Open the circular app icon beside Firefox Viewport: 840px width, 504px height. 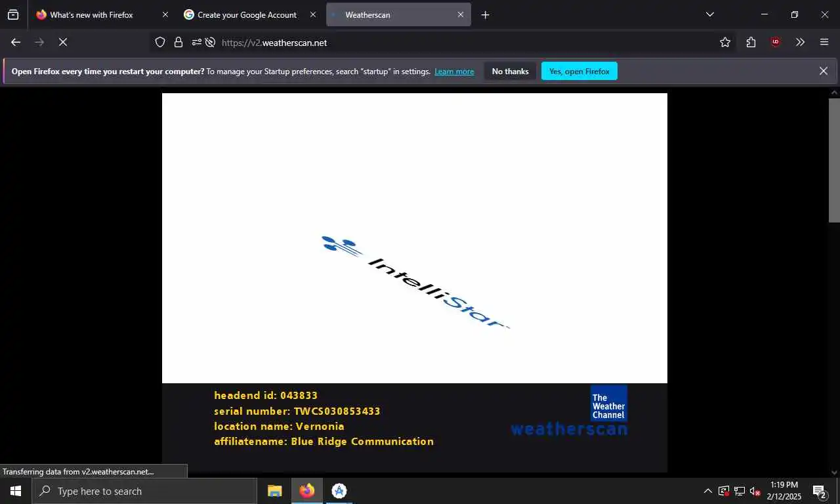(339, 491)
